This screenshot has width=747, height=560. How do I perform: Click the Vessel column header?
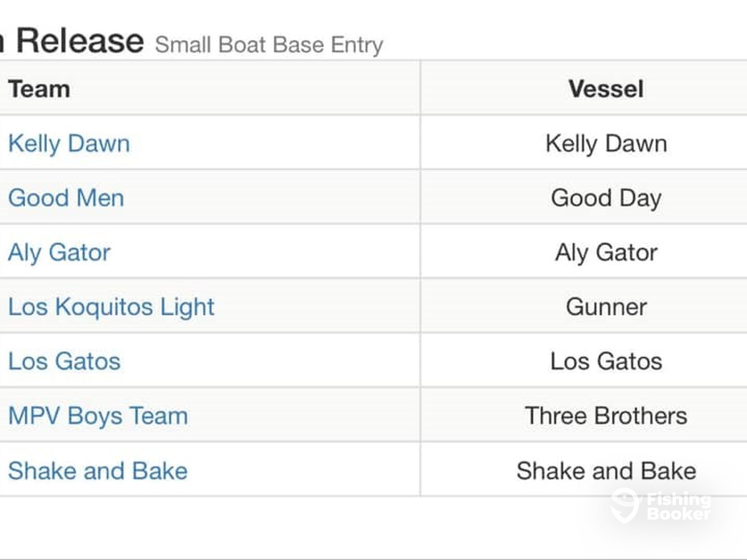click(x=606, y=89)
